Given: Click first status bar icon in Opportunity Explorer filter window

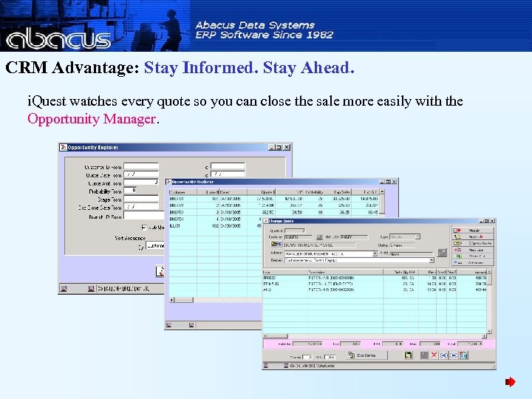Looking at the screenshot, I should click(x=64, y=289).
